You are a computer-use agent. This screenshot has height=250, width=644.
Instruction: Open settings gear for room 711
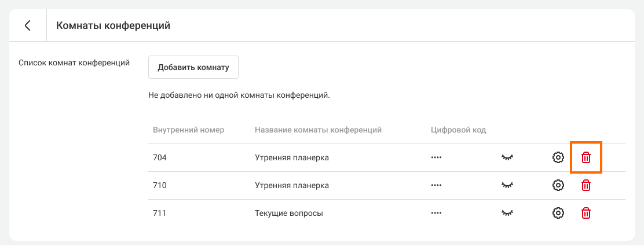click(558, 213)
